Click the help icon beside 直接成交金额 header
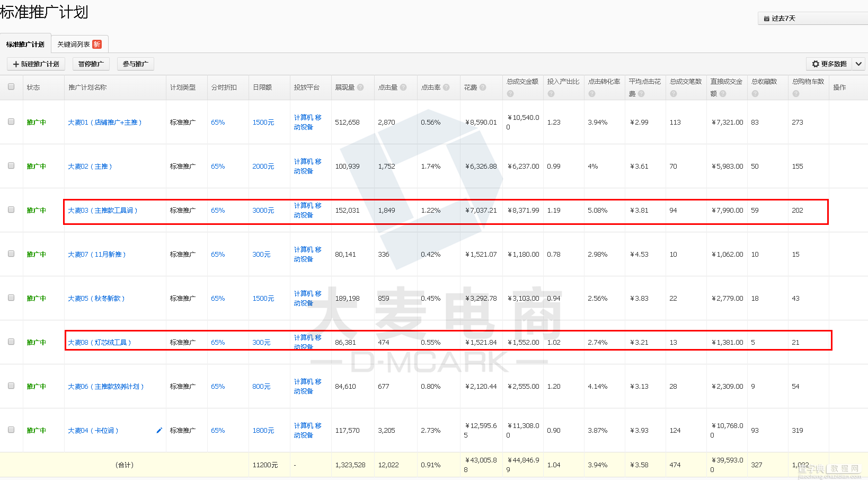 723,94
